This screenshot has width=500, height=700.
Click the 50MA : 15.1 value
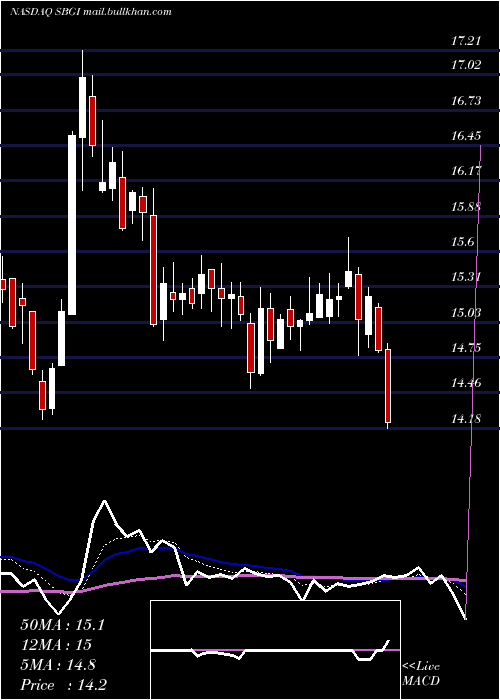62,625
